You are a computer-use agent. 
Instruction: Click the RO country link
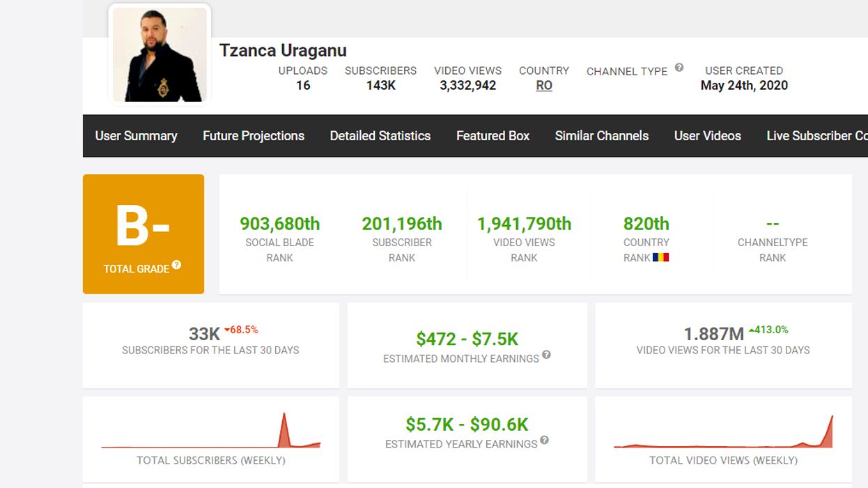click(544, 86)
